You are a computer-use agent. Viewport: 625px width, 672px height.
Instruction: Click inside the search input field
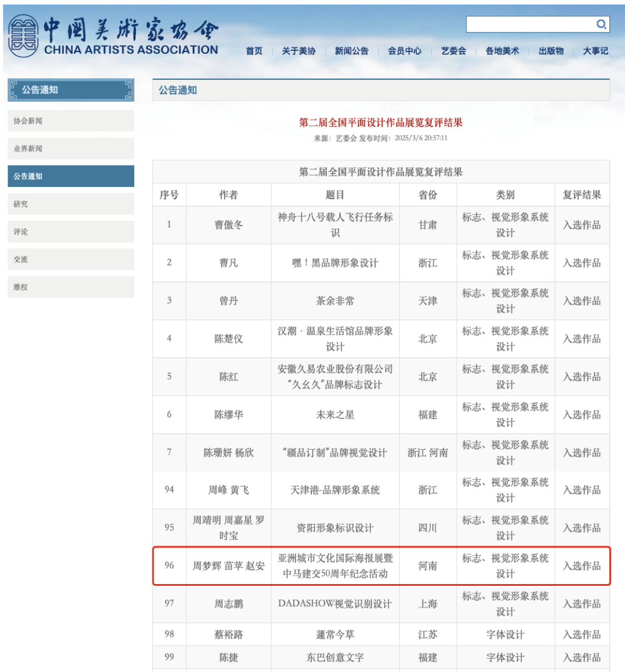tap(530, 24)
